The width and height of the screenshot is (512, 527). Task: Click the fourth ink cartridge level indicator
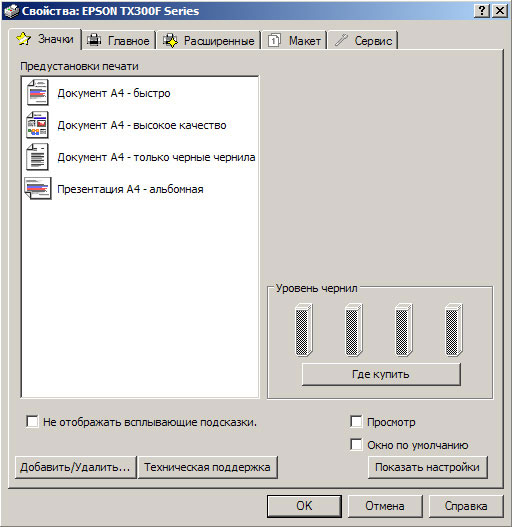pos(454,330)
